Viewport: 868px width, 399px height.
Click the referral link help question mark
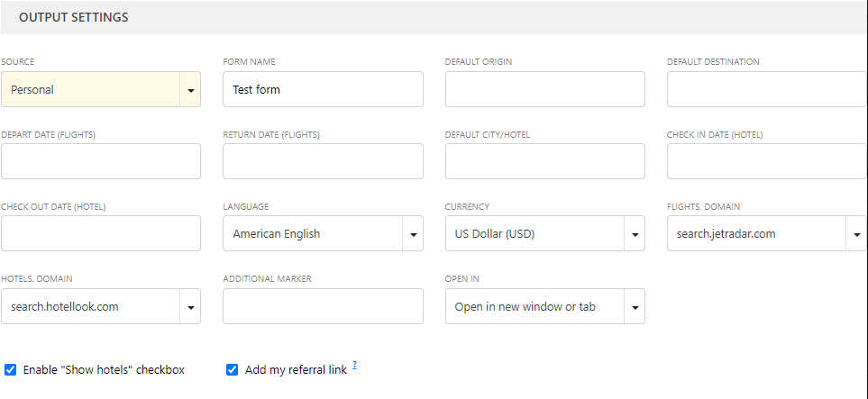pos(355,366)
